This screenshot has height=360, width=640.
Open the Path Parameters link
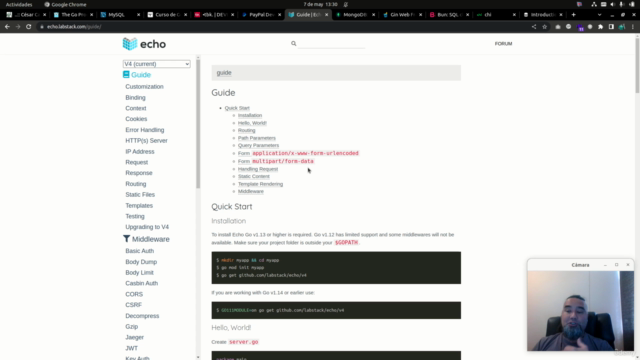pos(257,138)
